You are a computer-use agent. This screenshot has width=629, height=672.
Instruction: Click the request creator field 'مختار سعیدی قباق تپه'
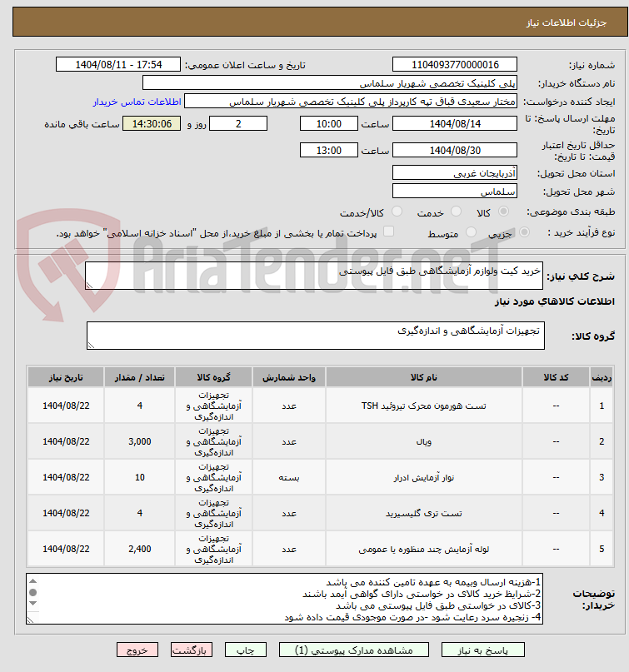tap(351, 102)
